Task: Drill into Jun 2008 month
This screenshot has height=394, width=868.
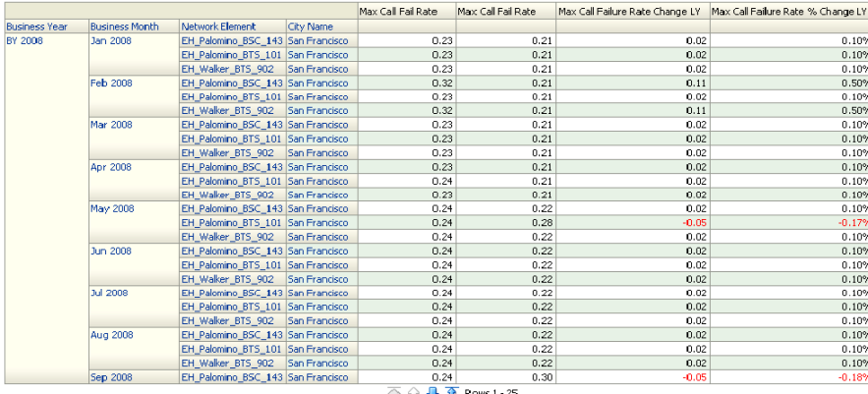Action: (111, 251)
